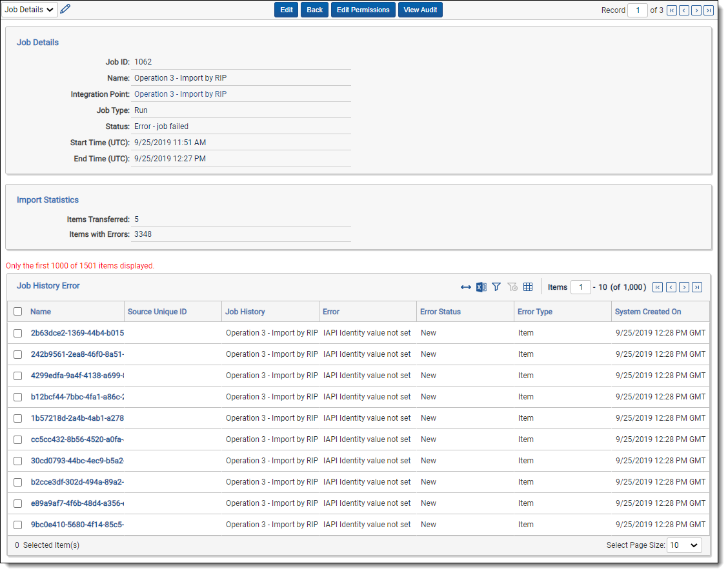
Task: Go to next record in top navigation
Action: pyautogui.click(x=696, y=10)
